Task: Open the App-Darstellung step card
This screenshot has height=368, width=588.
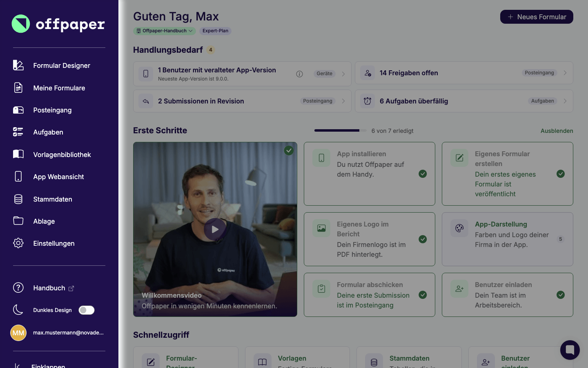Action: pos(507,239)
